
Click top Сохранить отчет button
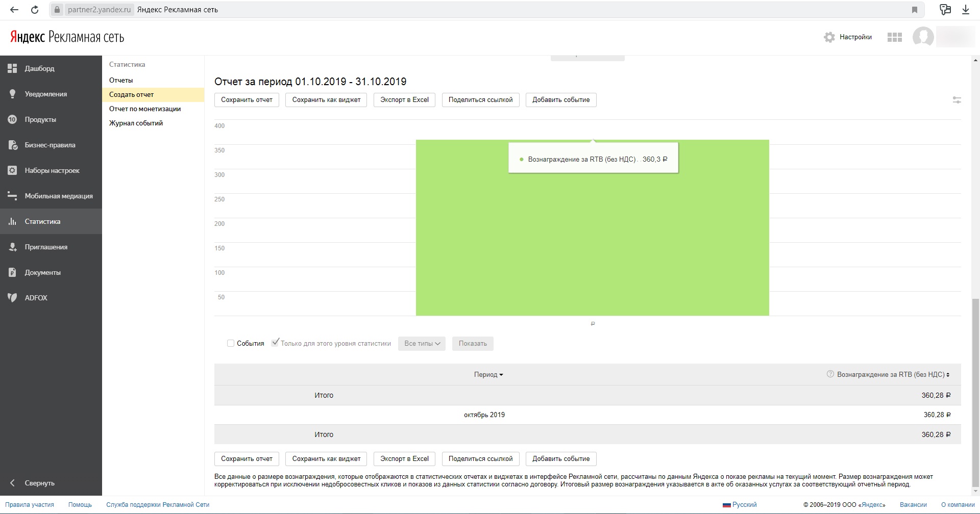click(x=247, y=100)
